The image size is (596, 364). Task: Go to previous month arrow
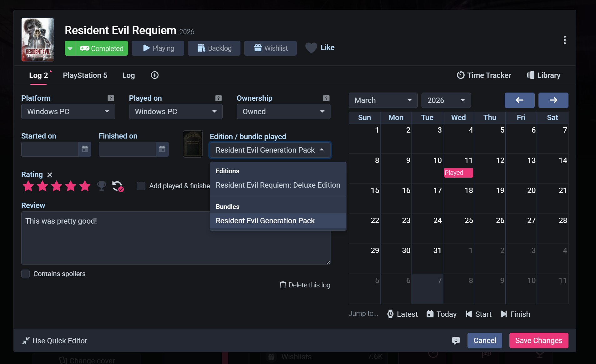click(x=519, y=100)
